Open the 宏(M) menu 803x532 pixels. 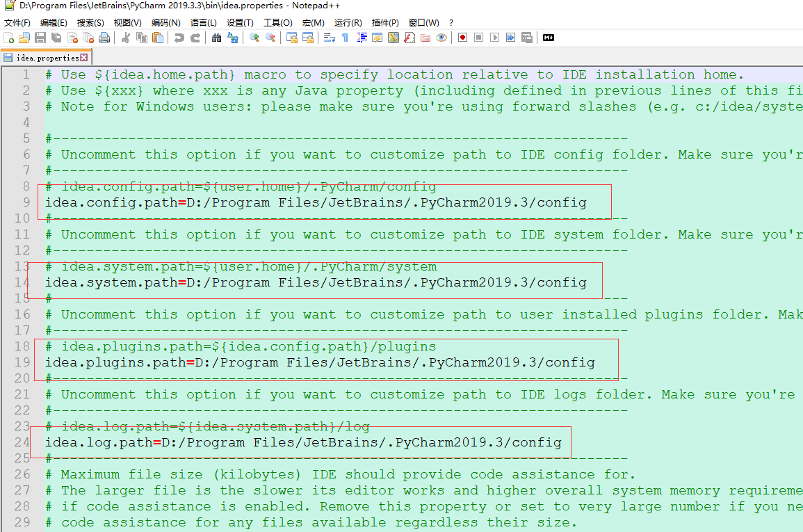pyautogui.click(x=314, y=22)
